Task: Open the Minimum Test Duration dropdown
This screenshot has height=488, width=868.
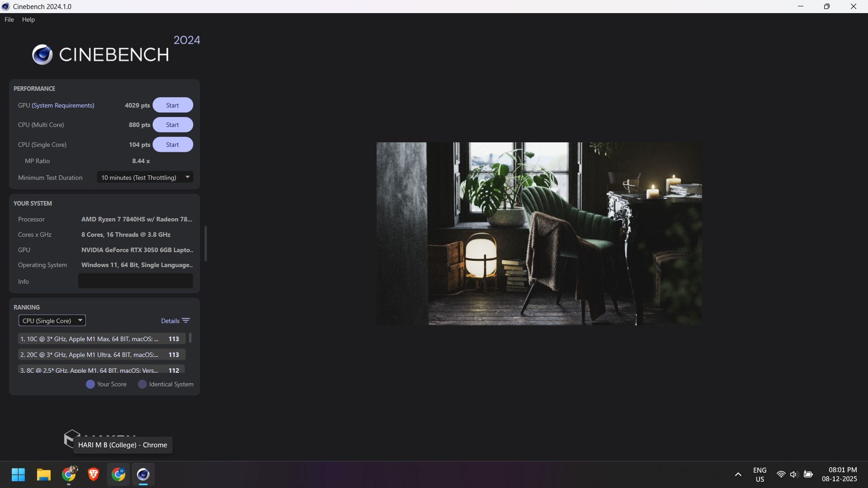Action: [145, 177]
